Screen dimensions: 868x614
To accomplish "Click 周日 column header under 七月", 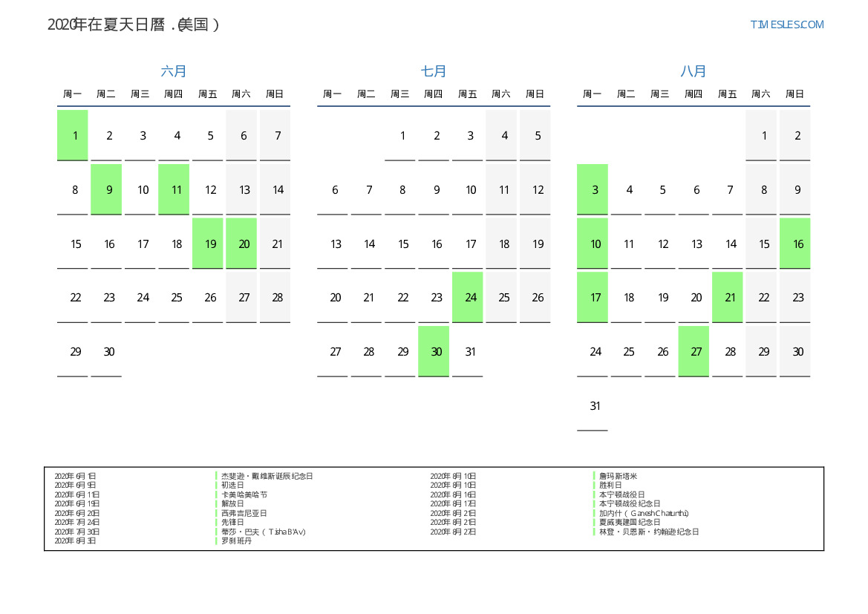I will 535,94.
